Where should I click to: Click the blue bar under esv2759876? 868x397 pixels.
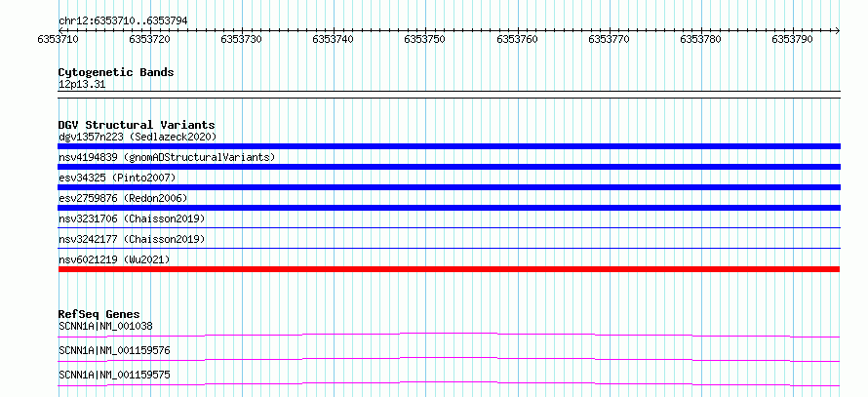[449, 208]
